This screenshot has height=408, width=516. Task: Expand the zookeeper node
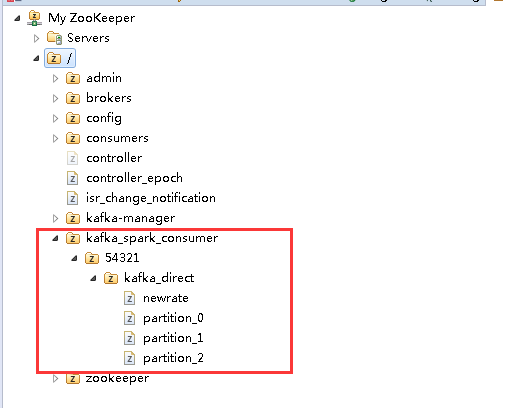pyautogui.click(x=55, y=378)
